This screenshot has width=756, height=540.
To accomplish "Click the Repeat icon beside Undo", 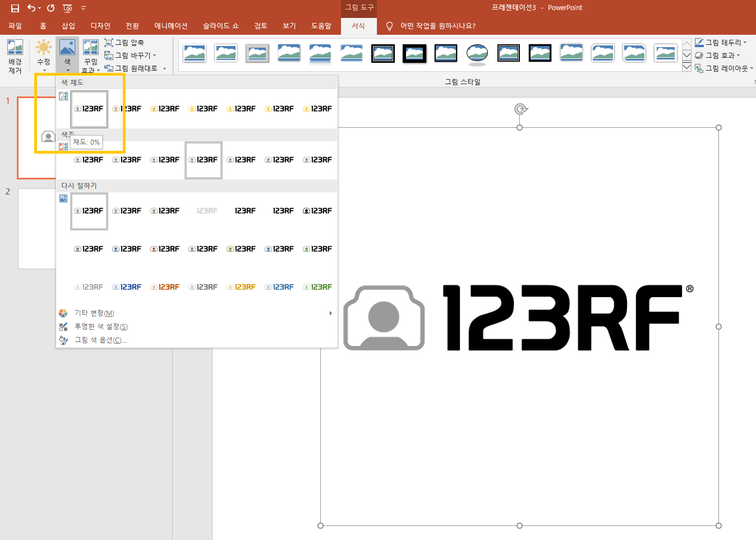I will [51, 8].
